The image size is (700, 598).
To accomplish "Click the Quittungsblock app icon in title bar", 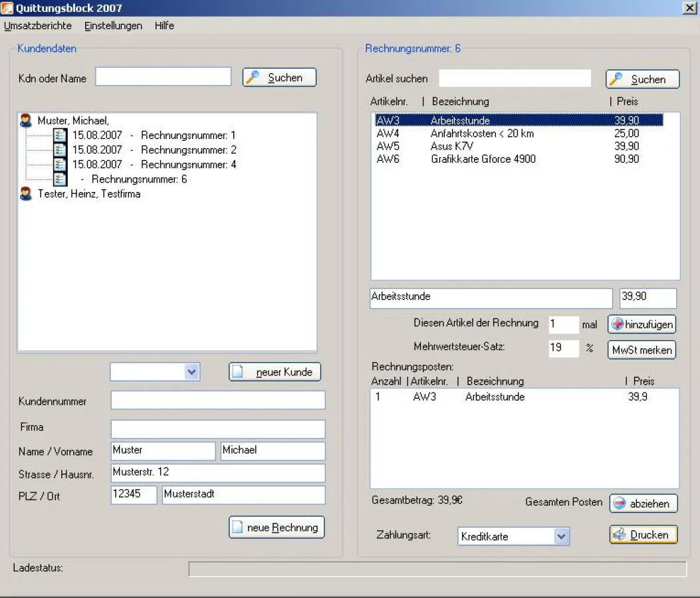I will click(x=7, y=8).
